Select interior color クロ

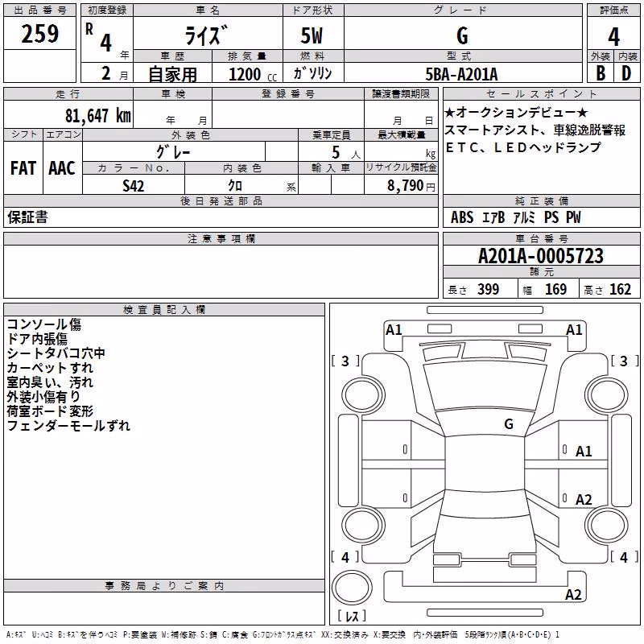[235, 186]
